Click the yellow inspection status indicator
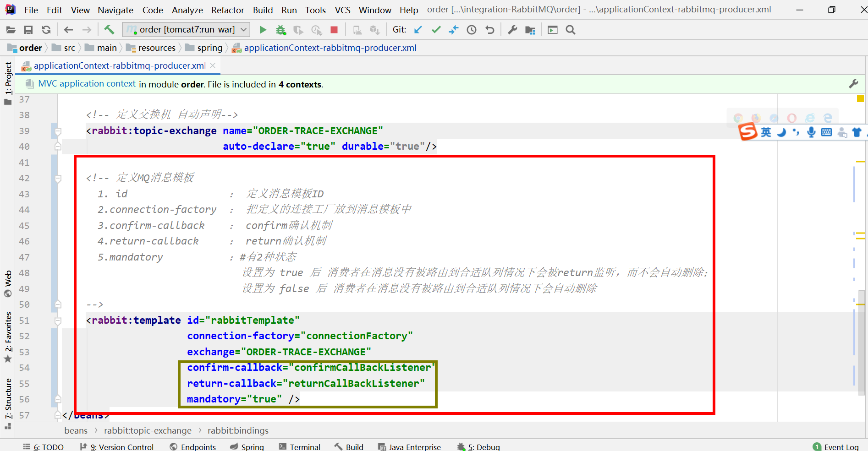 [860, 98]
